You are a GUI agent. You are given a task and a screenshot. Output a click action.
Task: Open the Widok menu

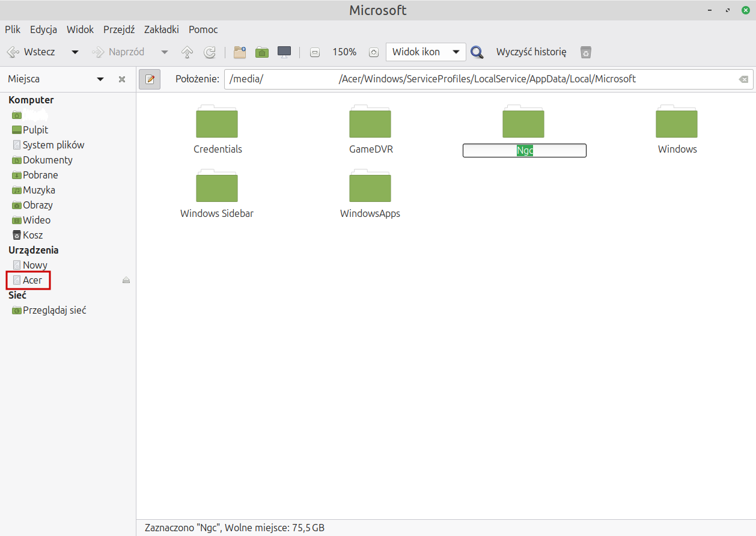[80, 29]
